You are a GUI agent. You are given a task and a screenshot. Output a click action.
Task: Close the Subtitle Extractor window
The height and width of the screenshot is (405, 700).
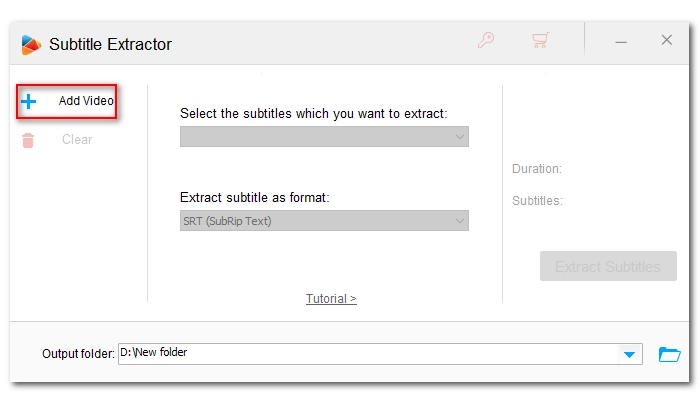tap(667, 40)
